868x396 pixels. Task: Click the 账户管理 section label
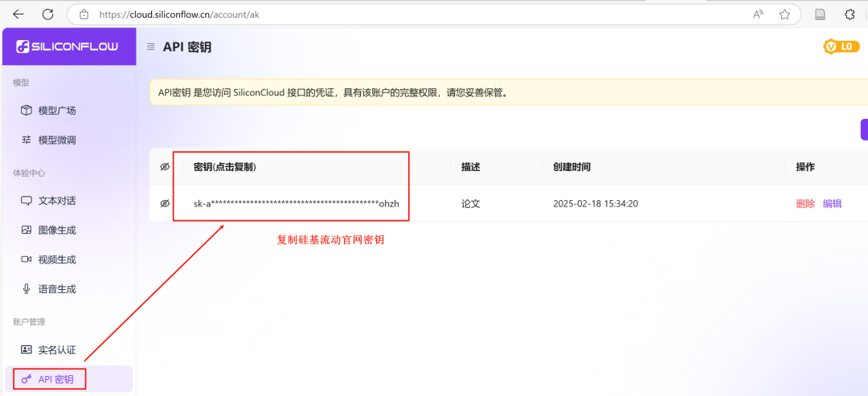(x=29, y=321)
